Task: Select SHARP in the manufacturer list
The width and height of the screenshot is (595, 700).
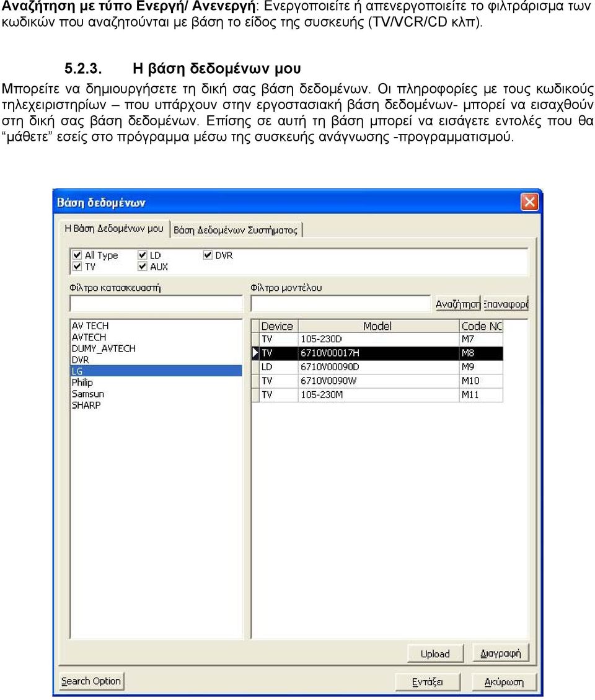Action: tap(156, 405)
